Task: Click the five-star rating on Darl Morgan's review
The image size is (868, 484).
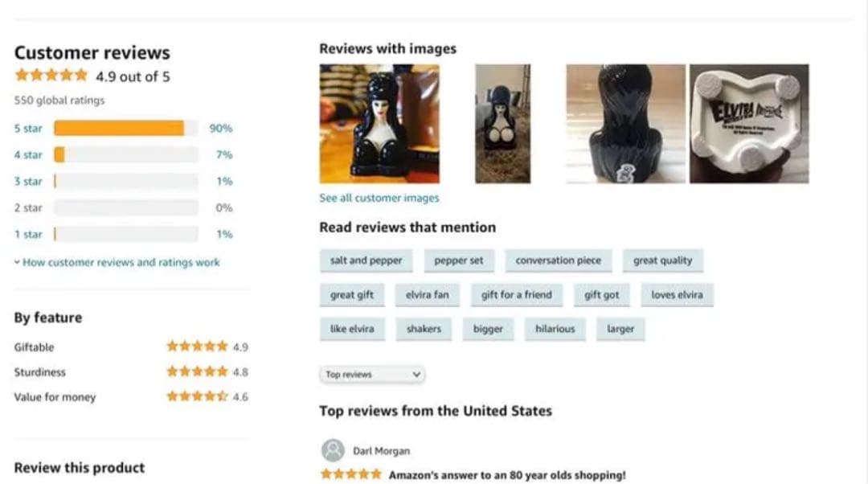Action: 351,474
